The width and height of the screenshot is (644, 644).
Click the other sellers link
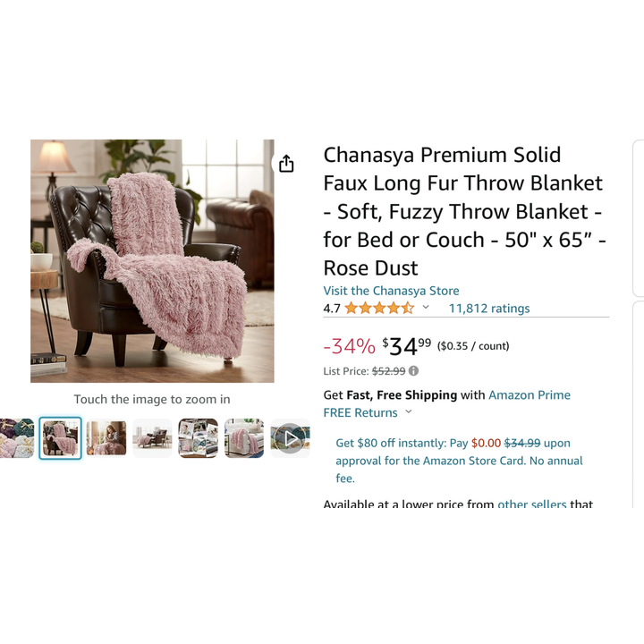pyautogui.click(x=532, y=504)
